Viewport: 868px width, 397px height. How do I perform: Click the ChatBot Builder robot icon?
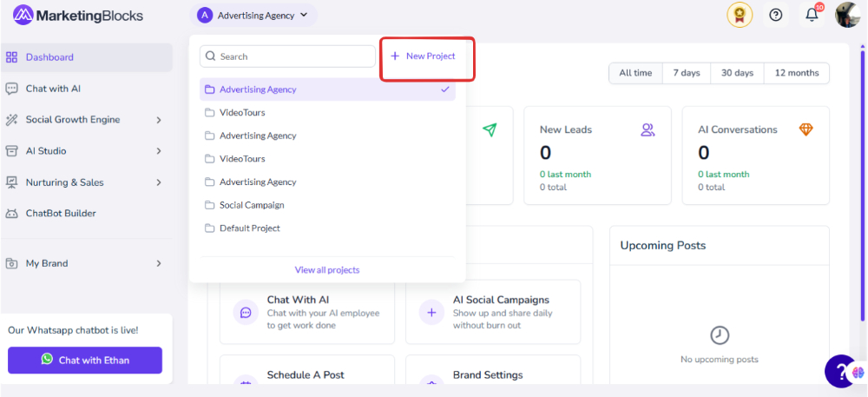(x=11, y=213)
